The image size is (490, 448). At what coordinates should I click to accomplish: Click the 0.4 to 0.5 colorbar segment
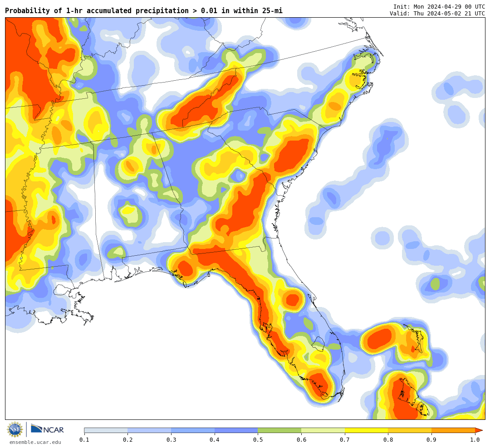236,430
